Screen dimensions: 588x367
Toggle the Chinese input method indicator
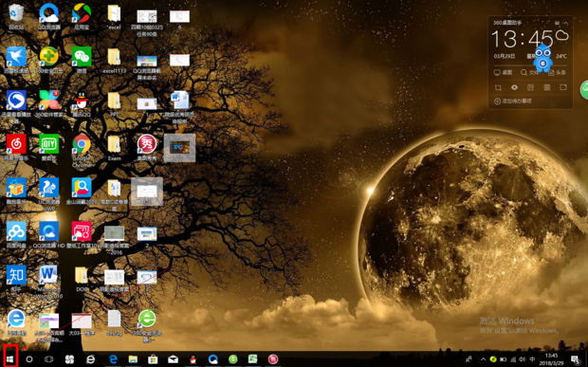click(532, 359)
